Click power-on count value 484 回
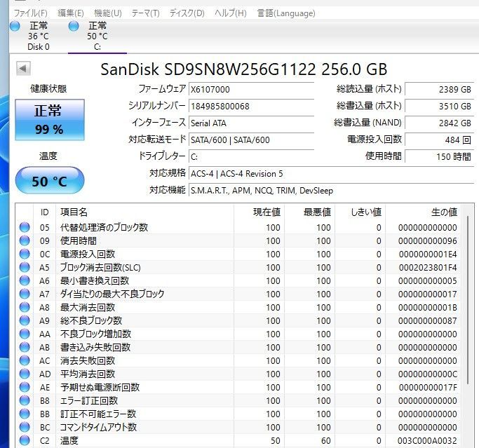479x448 pixels. click(x=440, y=140)
